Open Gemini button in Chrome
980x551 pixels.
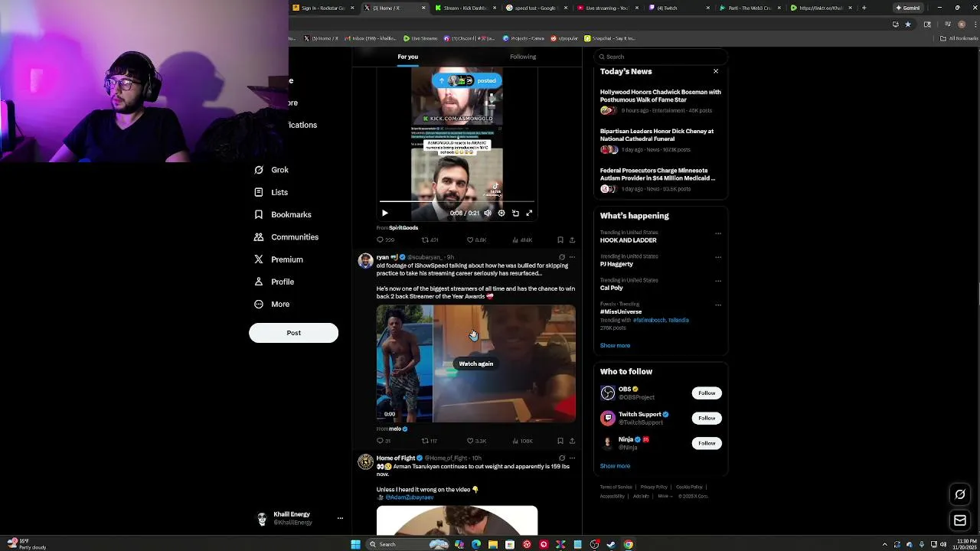[x=910, y=8]
